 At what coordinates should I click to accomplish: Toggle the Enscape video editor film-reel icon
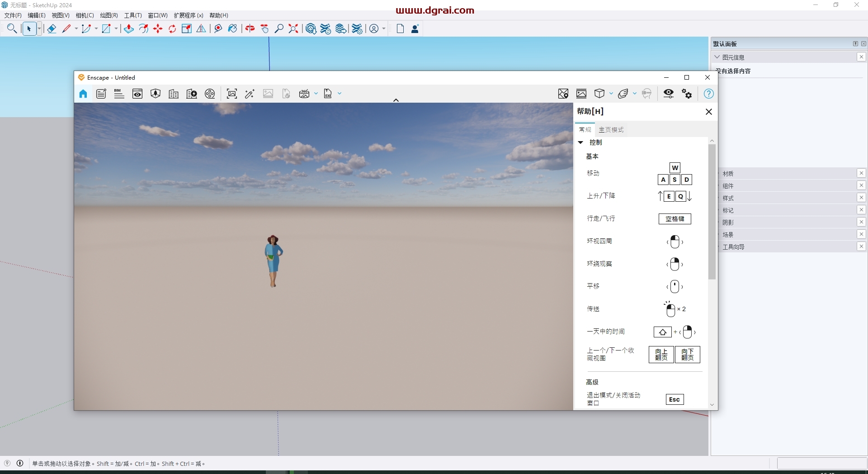coord(210,94)
